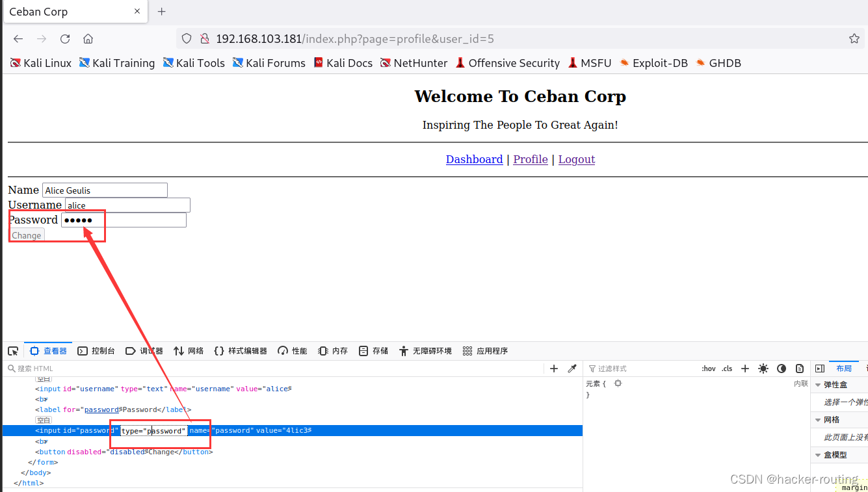Click the Password input field
The width and height of the screenshot is (868, 492).
click(124, 220)
